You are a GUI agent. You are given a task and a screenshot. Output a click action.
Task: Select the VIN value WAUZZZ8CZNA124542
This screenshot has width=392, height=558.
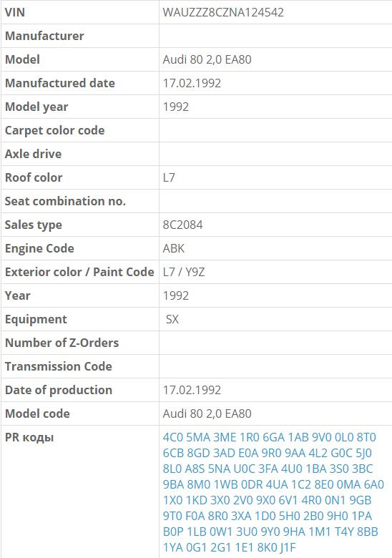click(223, 12)
